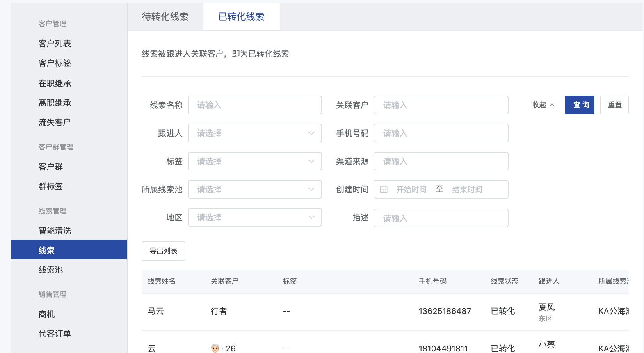Focus the 关联客户 input field
Screen dimensions: 644x353
441,105
